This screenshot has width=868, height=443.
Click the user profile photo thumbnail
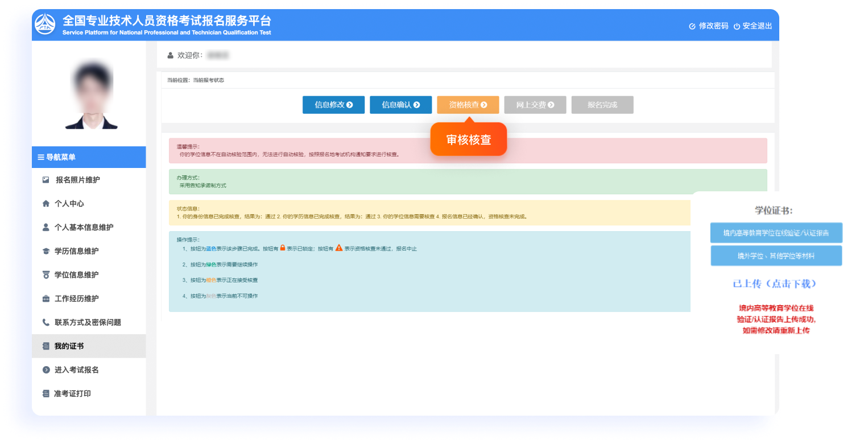(x=89, y=93)
